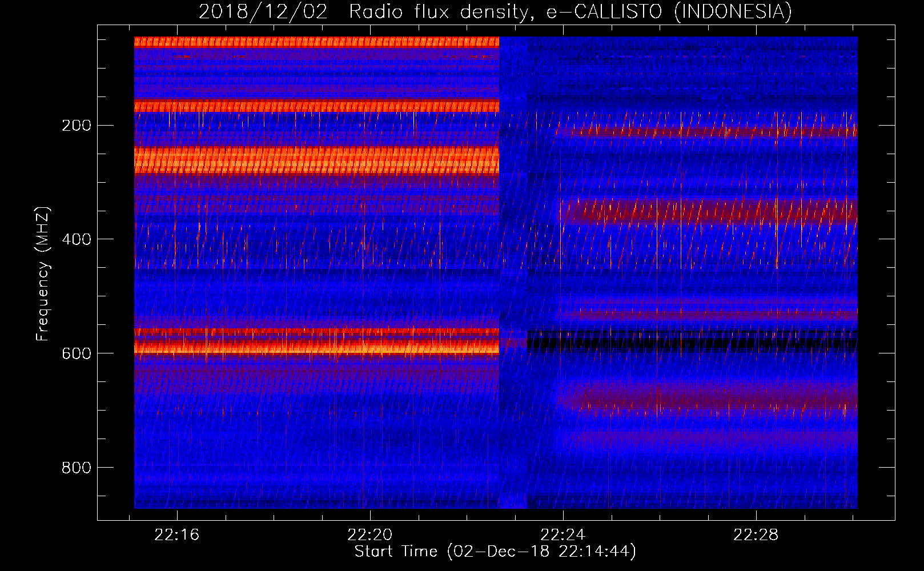Click the 'Start Time (02-Dec-18 22:14:44)' label
This screenshot has height=571, width=924.
[495, 552]
